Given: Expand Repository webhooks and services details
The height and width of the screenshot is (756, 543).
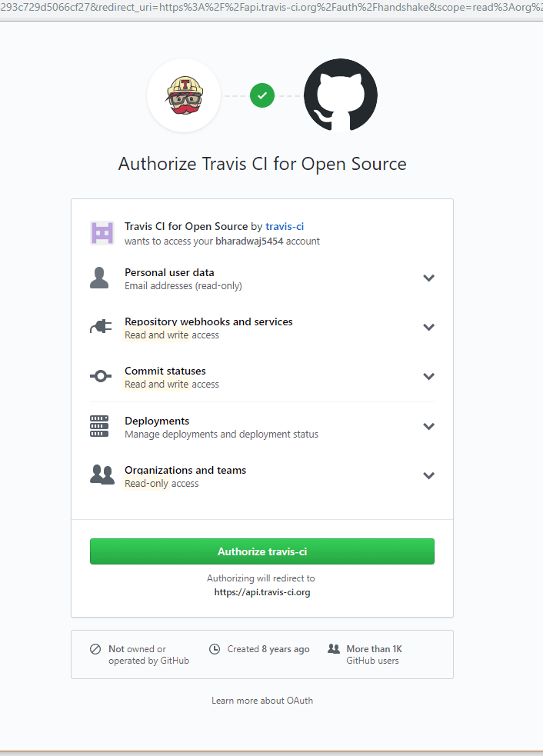Looking at the screenshot, I should (x=429, y=328).
